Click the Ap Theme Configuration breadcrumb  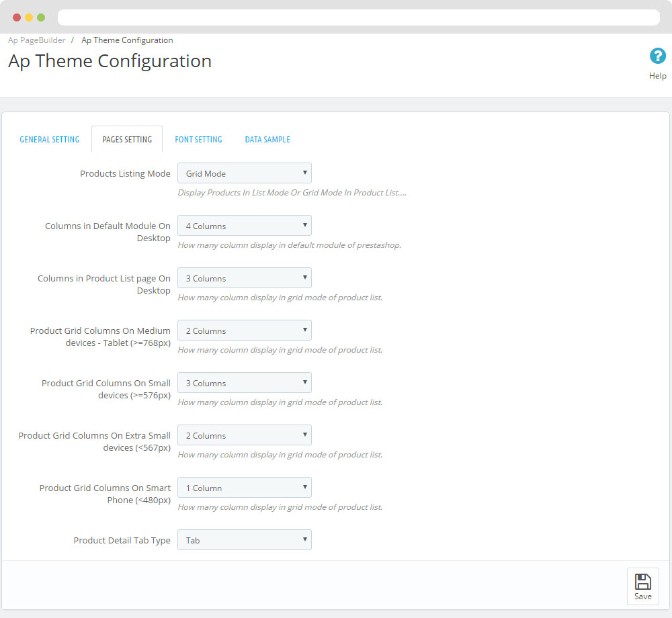click(127, 40)
